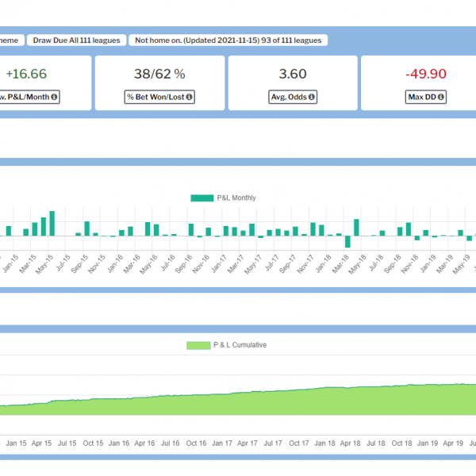The image size is (476, 476).
Task: Open info icon beside Avg. Odds
Action: [312, 97]
